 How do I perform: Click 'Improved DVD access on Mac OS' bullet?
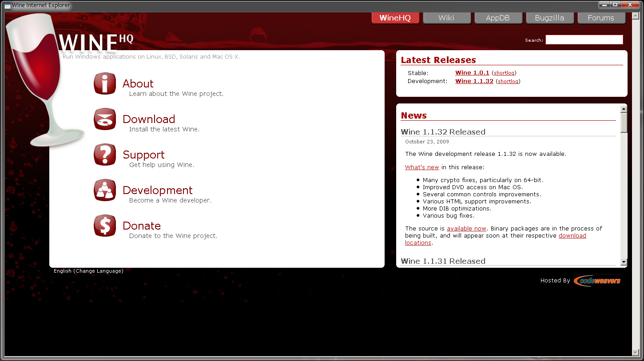tap(473, 187)
